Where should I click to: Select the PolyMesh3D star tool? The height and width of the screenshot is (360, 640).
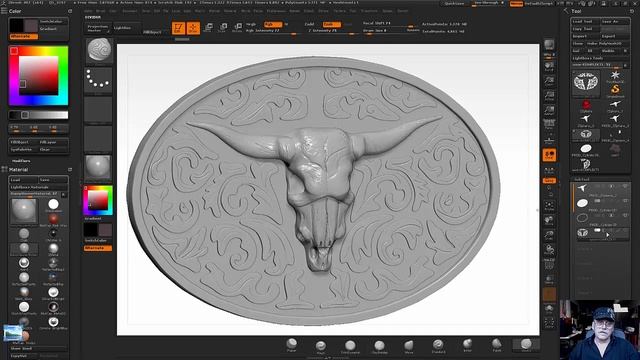click(615, 76)
